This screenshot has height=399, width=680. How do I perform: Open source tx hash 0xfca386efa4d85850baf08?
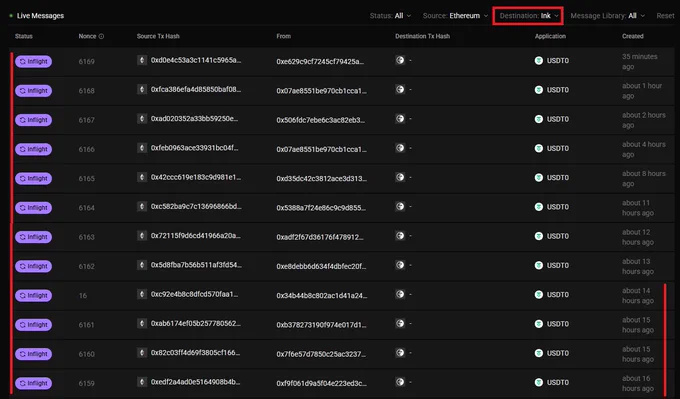pyautogui.click(x=196, y=89)
